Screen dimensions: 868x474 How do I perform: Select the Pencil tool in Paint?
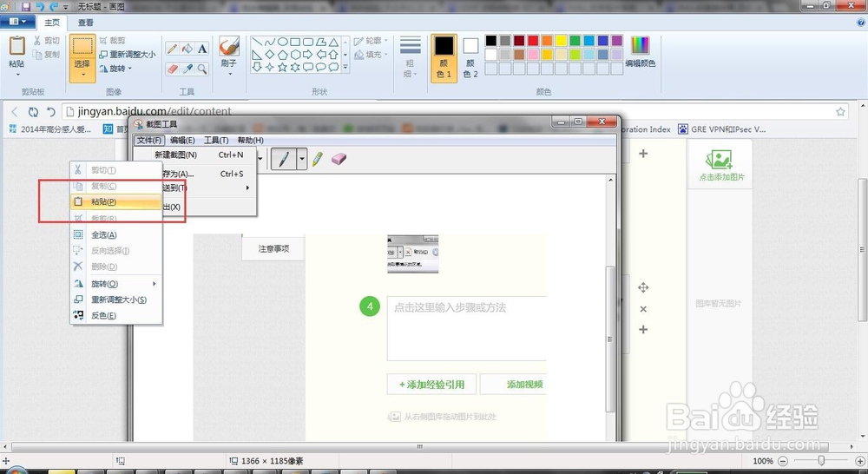point(172,49)
